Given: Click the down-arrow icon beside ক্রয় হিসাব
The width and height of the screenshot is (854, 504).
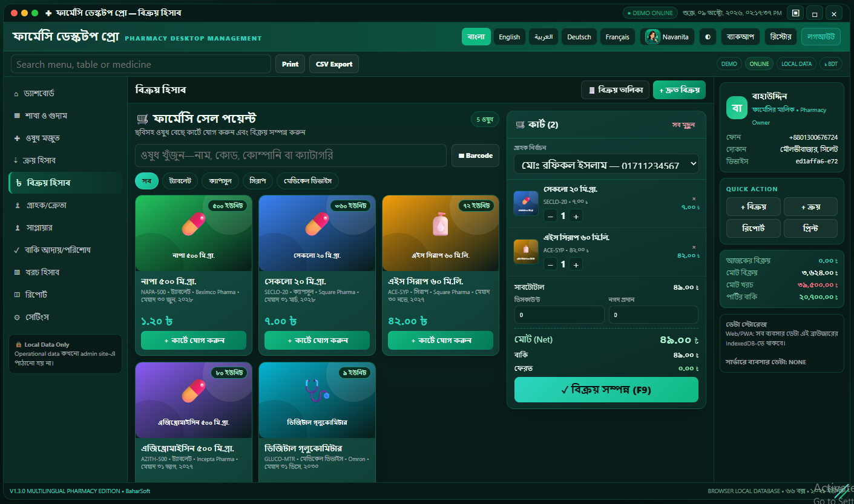Looking at the screenshot, I should pyautogui.click(x=16, y=160).
